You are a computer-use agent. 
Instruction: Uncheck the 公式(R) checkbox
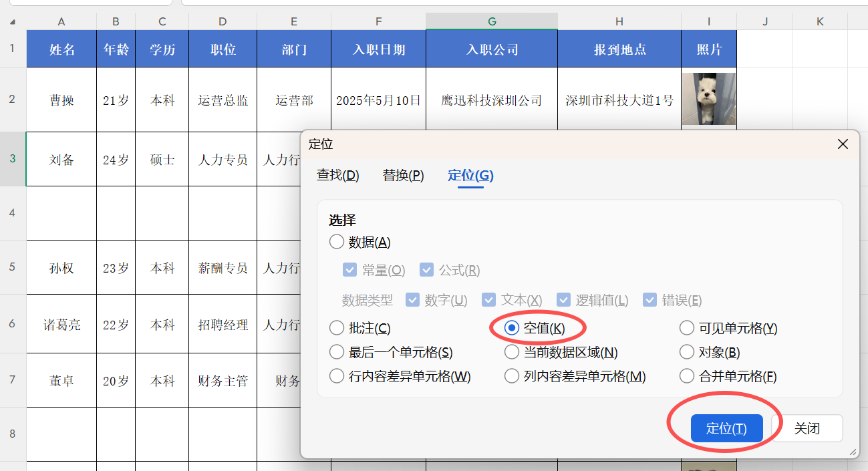point(426,269)
